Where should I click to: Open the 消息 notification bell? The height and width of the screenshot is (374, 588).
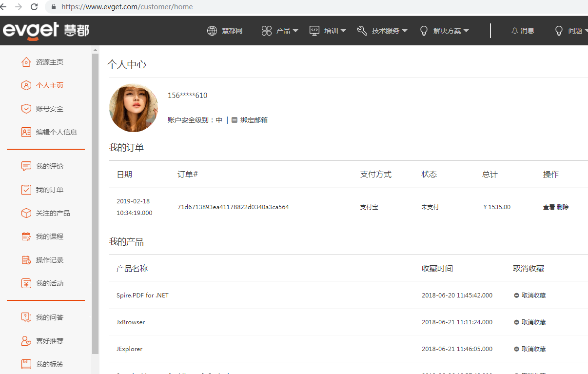[523, 30]
